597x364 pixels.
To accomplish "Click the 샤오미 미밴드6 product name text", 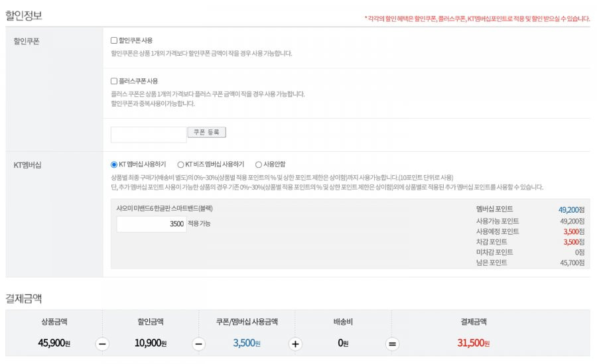I will point(165,208).
